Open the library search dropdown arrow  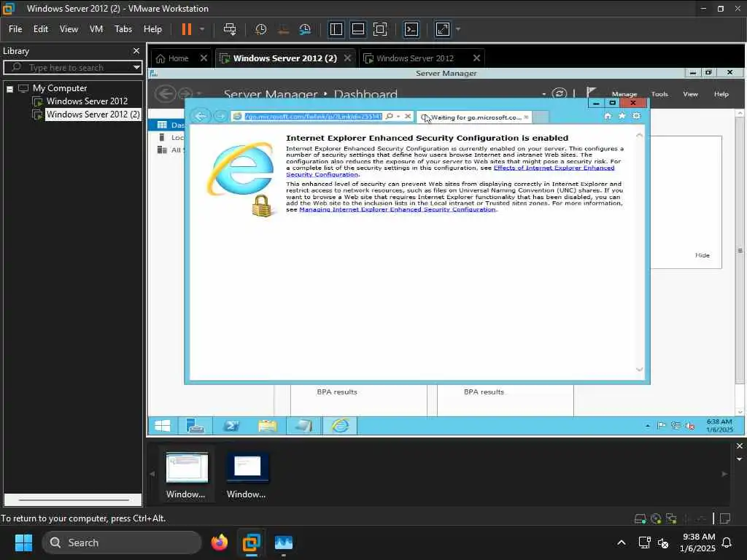click(x=136, y=68)
